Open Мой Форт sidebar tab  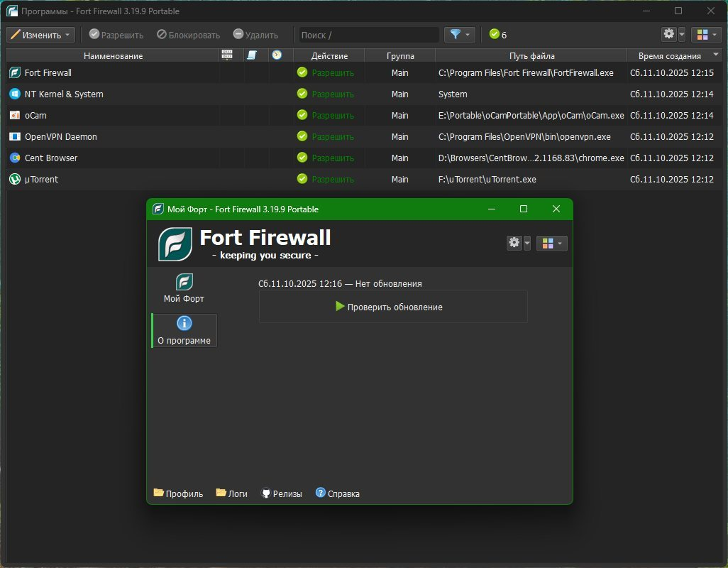pyautogui.click(x=184, y=288)
